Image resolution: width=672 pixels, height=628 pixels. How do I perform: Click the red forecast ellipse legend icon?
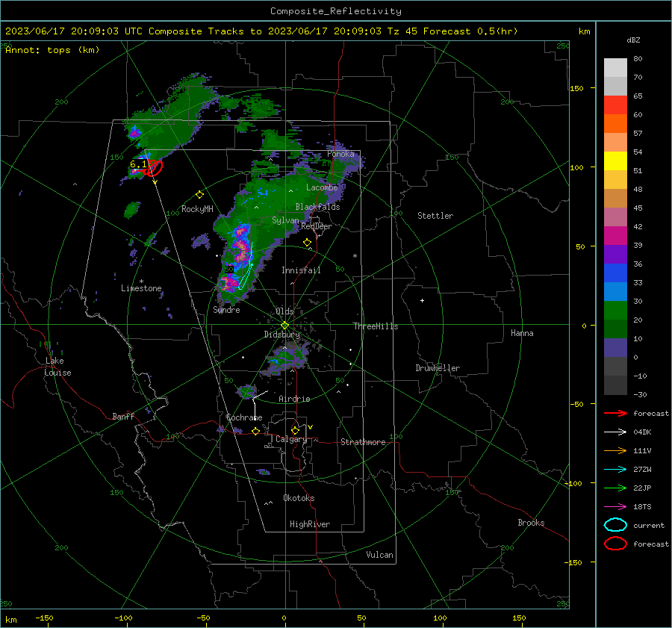click(x=615, y=544)
